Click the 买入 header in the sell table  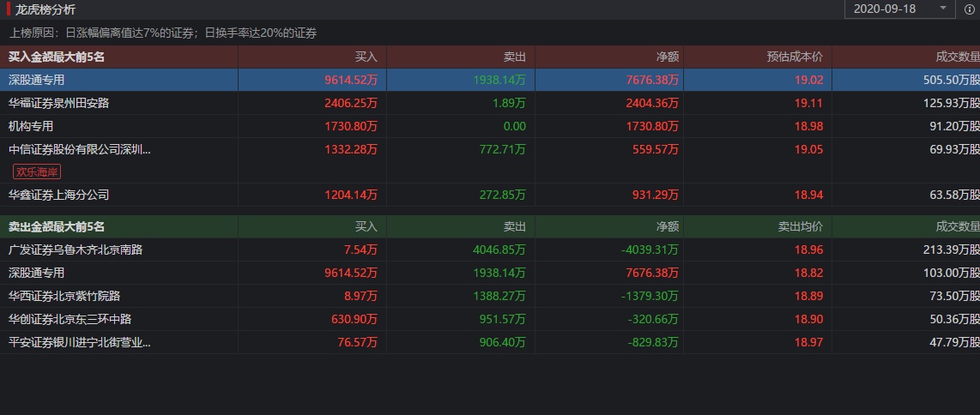366,226
